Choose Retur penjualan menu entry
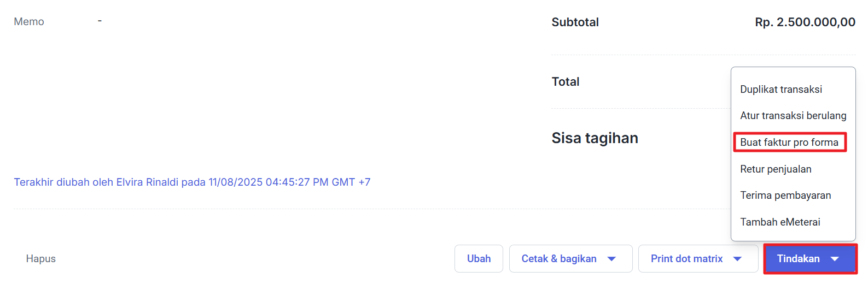Image resolution: width=868 pixels, height=284 pixels. [776, 169]
